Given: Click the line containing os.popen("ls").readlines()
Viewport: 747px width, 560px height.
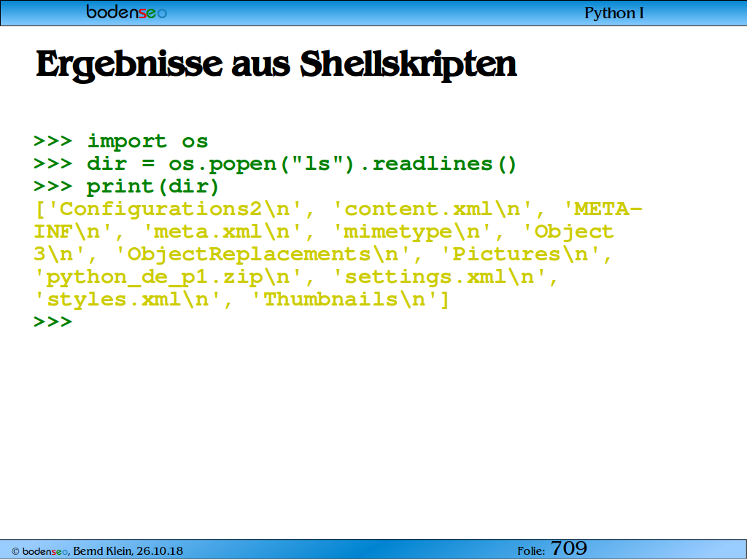Looking at the screenshot, I should click(275, 164).
